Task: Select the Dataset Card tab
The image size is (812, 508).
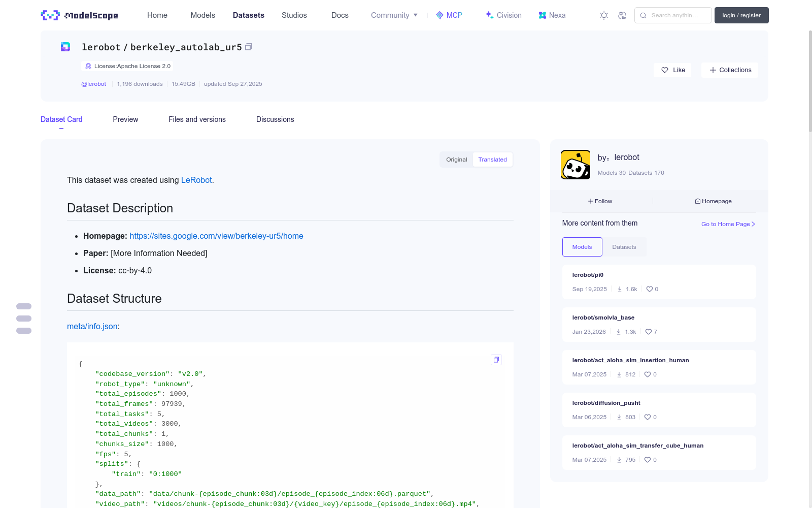Action: point(61,119)
